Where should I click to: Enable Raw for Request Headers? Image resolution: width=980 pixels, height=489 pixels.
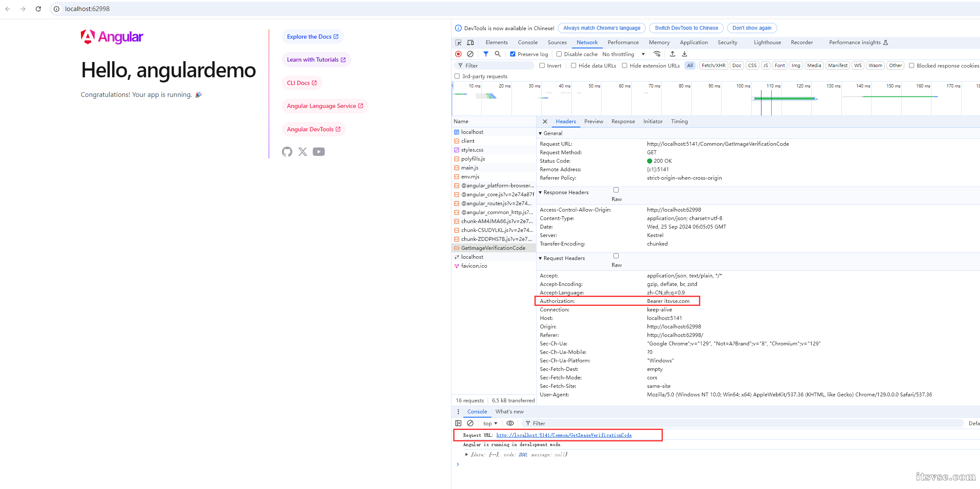coord(616,256)
